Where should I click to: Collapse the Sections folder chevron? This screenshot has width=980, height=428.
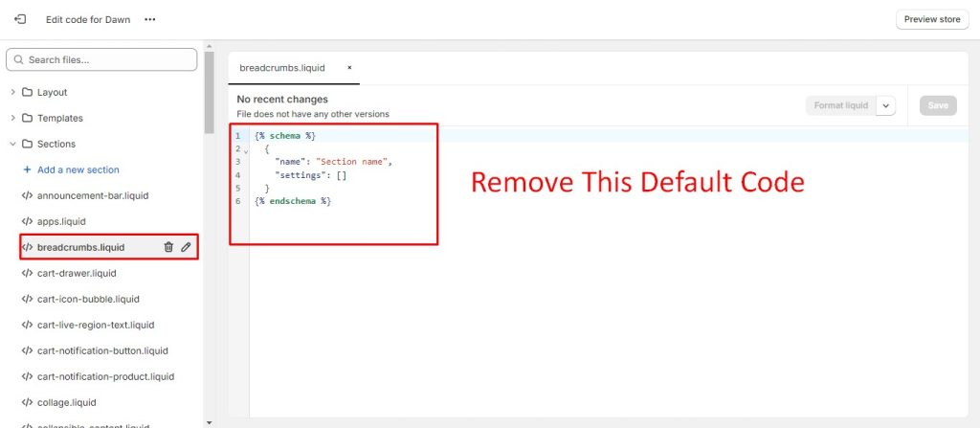click(12, 145)
